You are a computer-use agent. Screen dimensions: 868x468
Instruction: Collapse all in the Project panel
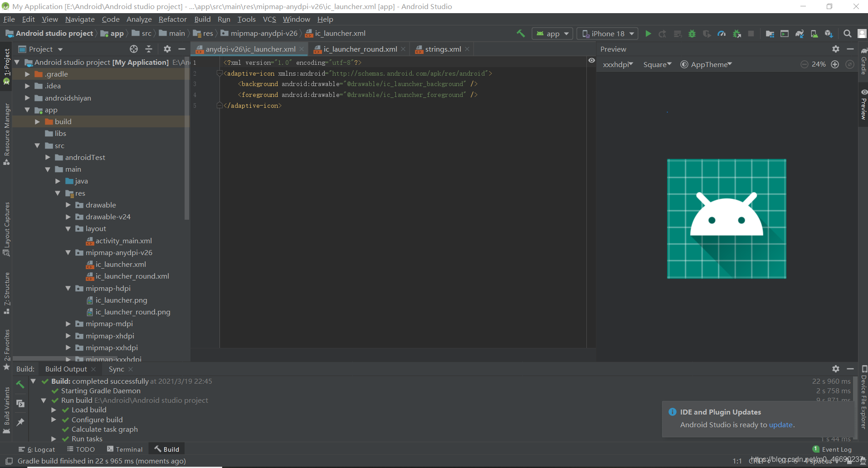(149, 49)
